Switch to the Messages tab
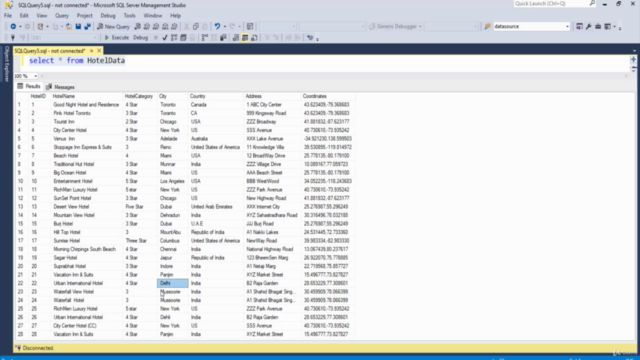 coord(60,87)
